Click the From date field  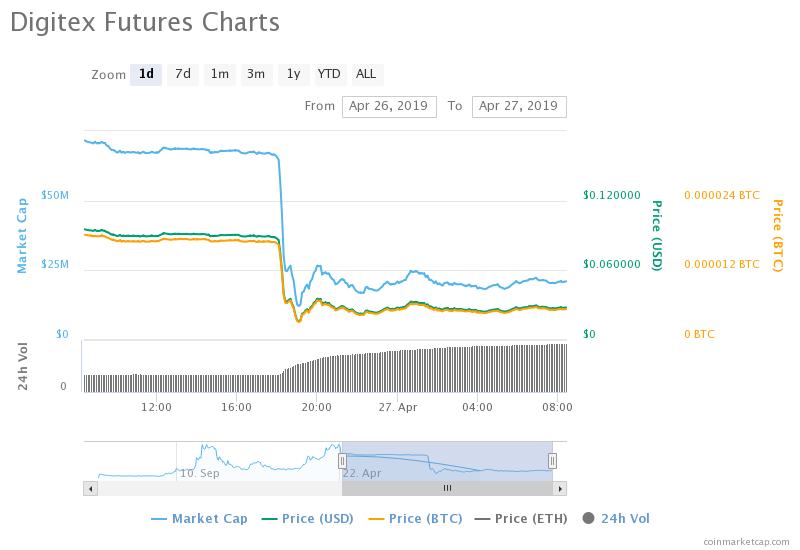[x=389, y=106]
